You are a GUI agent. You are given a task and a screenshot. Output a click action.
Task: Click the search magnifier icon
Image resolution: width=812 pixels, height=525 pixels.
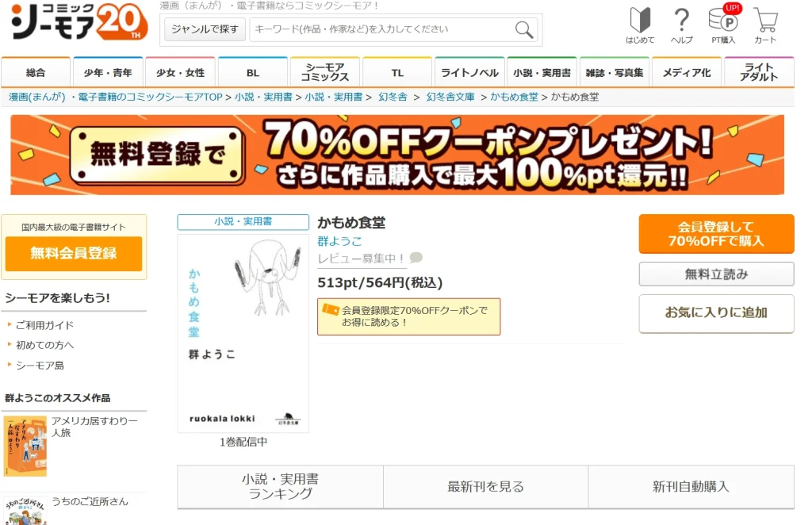pos(524,29)
